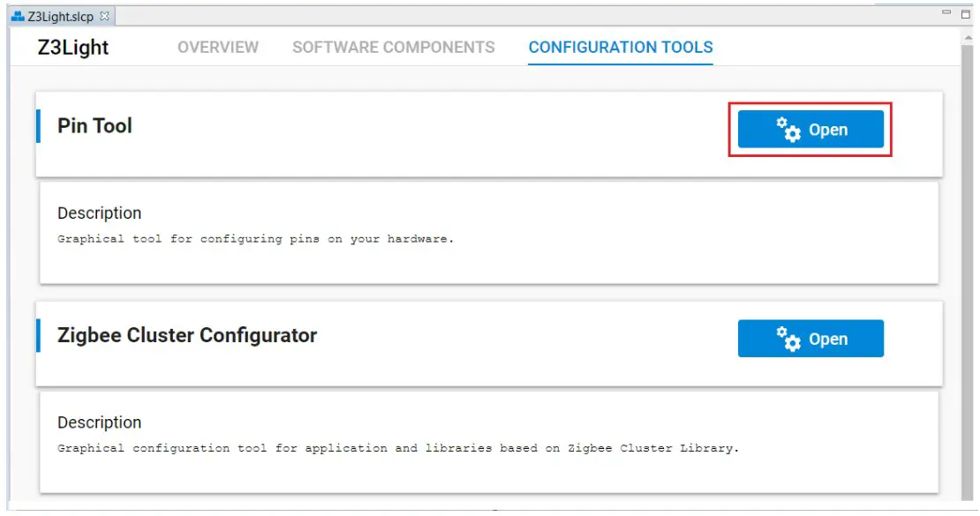Switch to the OVERVIEW tab
The image size is (980, 516).
[216, 48]
